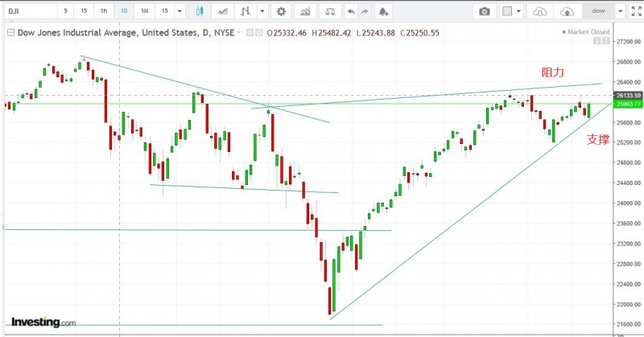Take a chart snapshot with camera

coord(485,11)
